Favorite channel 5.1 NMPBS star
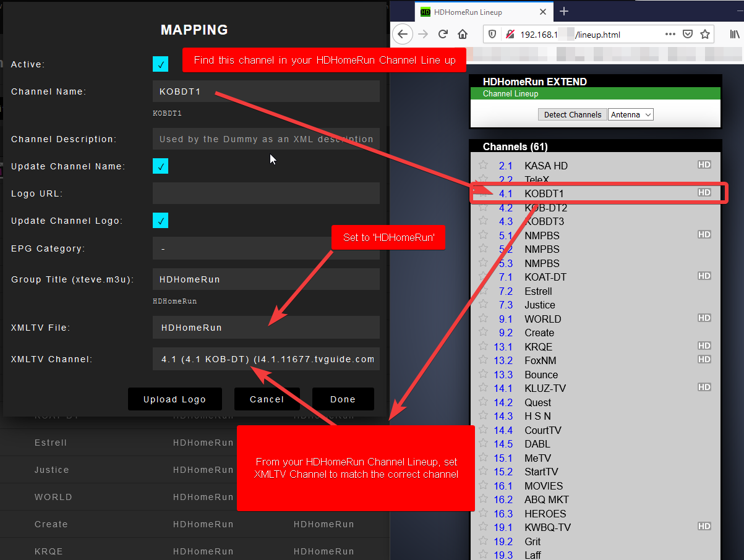 pyautogui.click(x=484, y=235)
